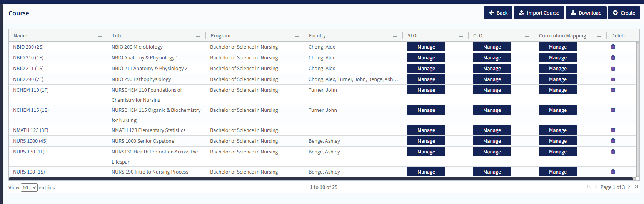Viewport: 644px width, 204px height.
Task: Sort by the SLO column header
Action: [x=412, y=35]
